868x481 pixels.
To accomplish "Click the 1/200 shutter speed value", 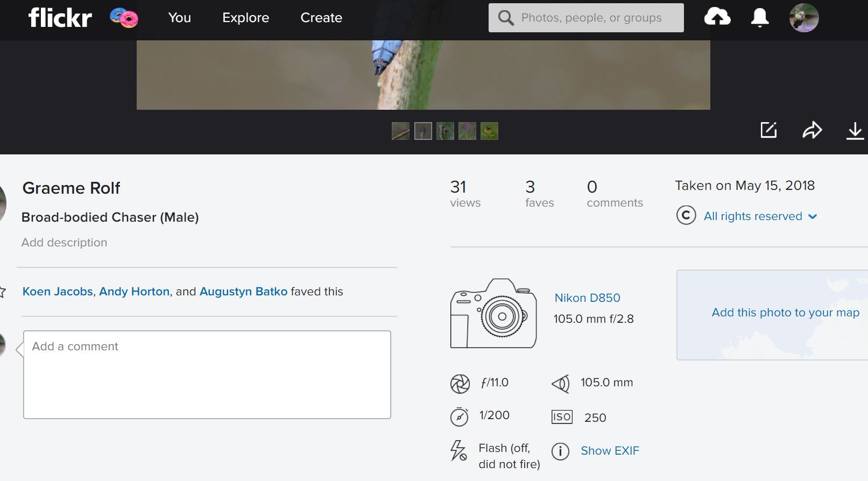I will (x=494, y=415).
